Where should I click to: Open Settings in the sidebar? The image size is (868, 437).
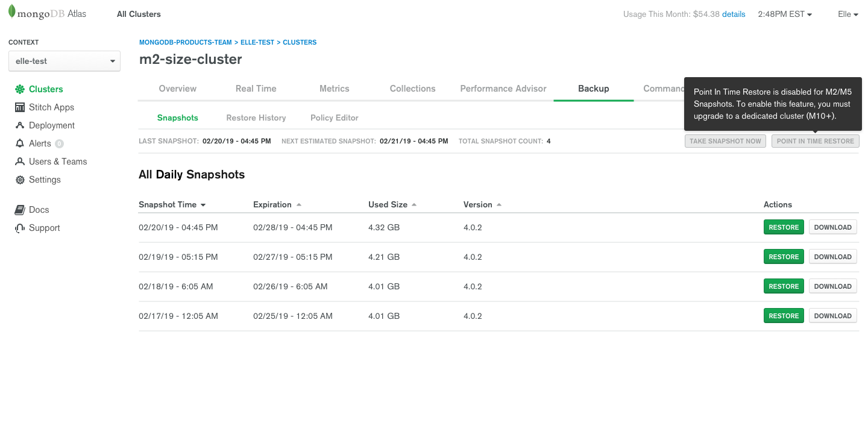coord(45,180)
